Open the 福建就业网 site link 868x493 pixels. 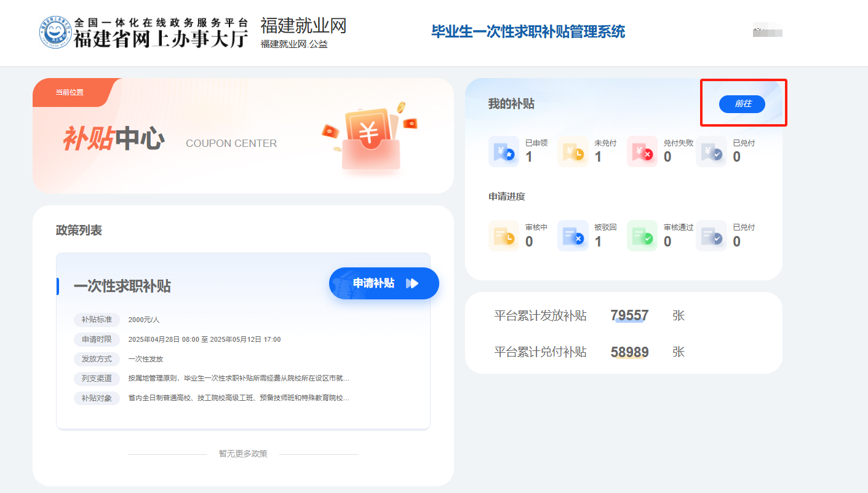303,26
